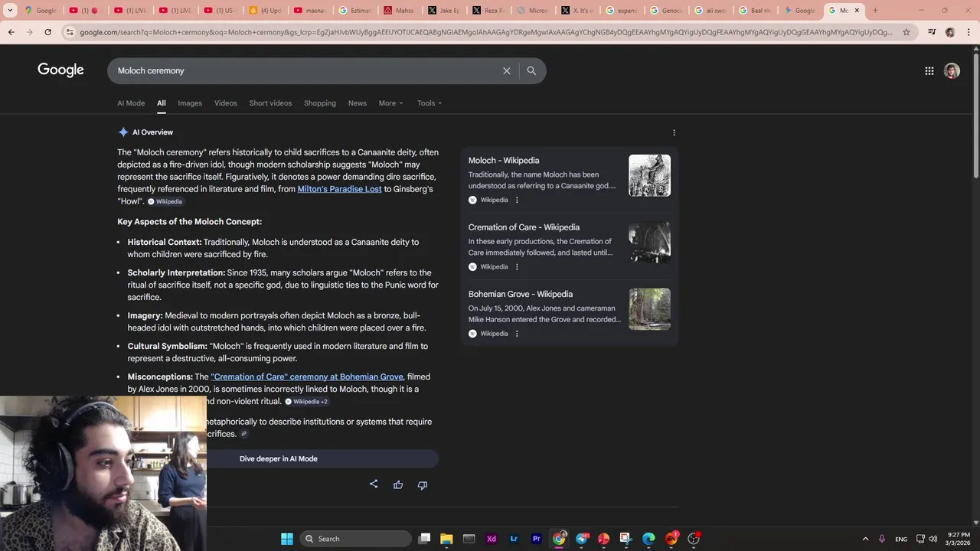Open the site information icon in address bar
Image resolution: width=980 pixels, height=551 pixels.
70,32
